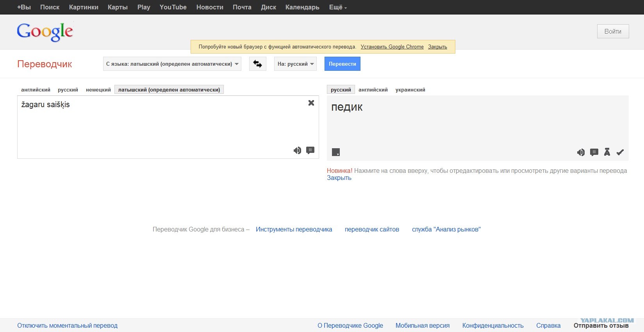Open the target language 'На: русский' dropdown
644x332 pixels.
[x=295, y=64]
